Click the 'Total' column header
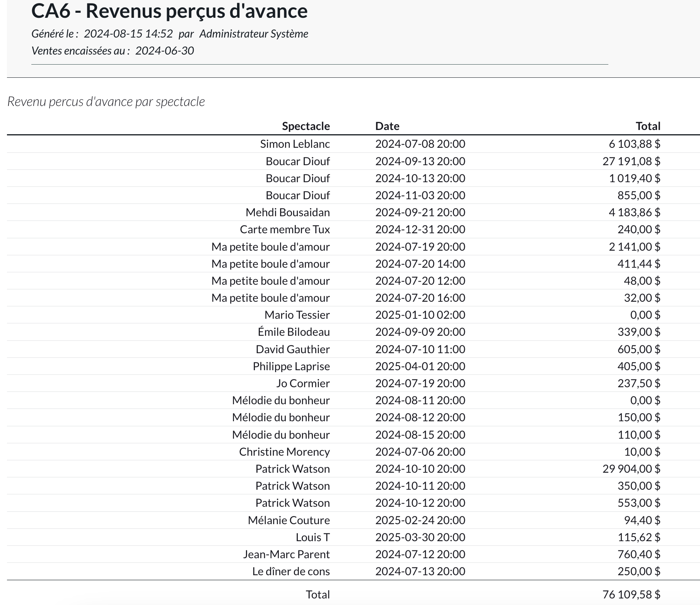The height and width of the screenshot is (605, 700). pos(648,126)
